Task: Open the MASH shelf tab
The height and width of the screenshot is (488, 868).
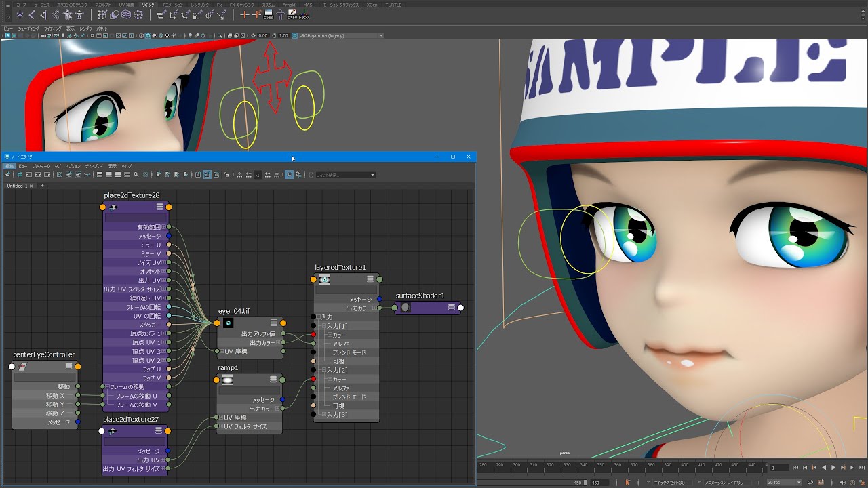Action: coord(309,5)
